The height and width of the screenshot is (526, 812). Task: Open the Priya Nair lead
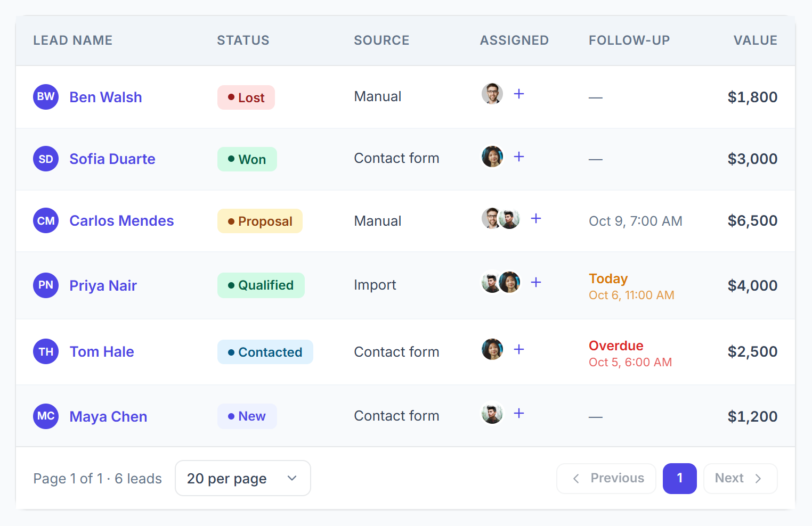tap(103, 286)
